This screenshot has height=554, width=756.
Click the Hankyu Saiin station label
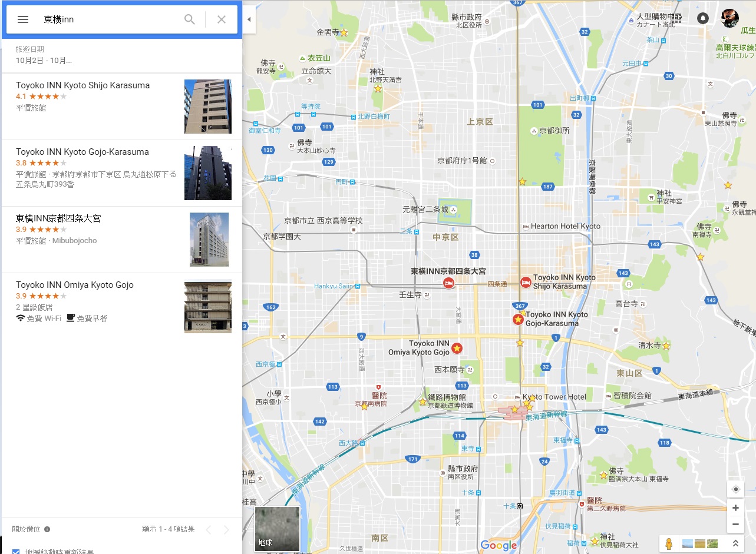click(334, 286)
